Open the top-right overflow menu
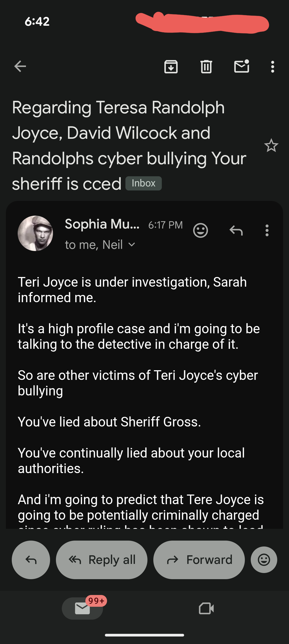 click(272, 67)
